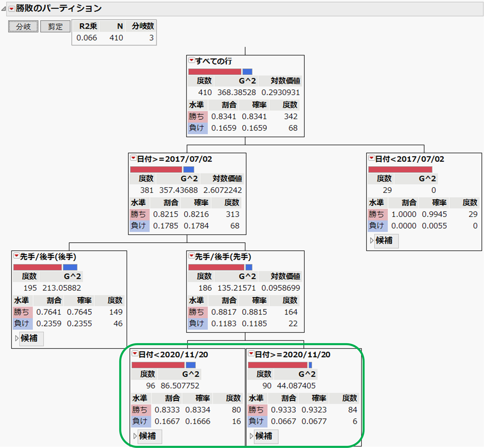Click blue 負け bar in 先手/後手(後手) node
Image resolution: width=484 pixels, height=448 pixels.
point(70,267)
